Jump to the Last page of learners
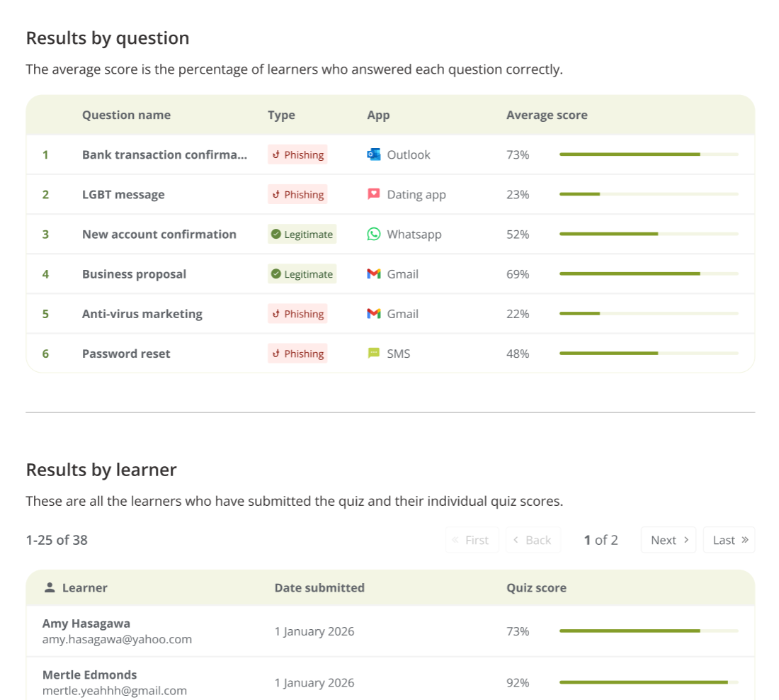This screenshot has width=779, height=700. click(729, 539)
